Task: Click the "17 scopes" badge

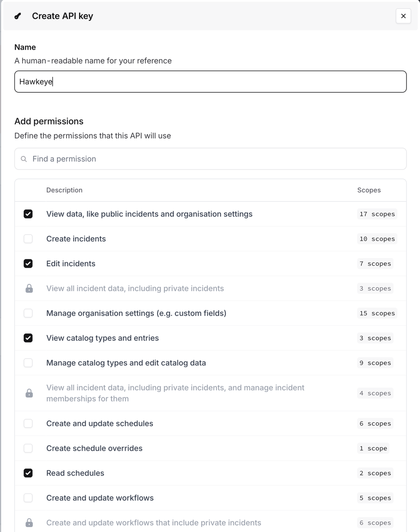Action: coord(377,214)
